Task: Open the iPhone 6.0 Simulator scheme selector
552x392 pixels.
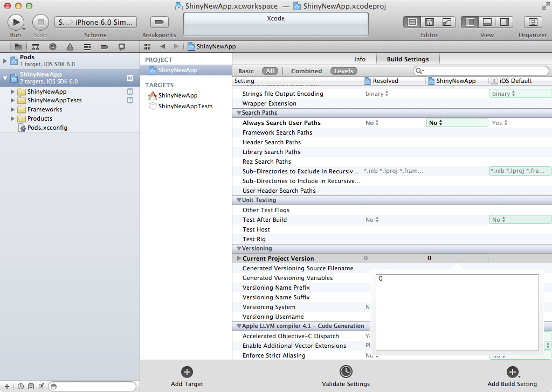Action: 95,22
